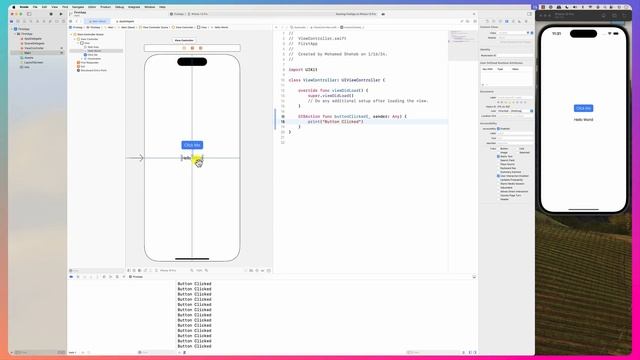Select the Connections inspector tab icon

pos(526,21)
